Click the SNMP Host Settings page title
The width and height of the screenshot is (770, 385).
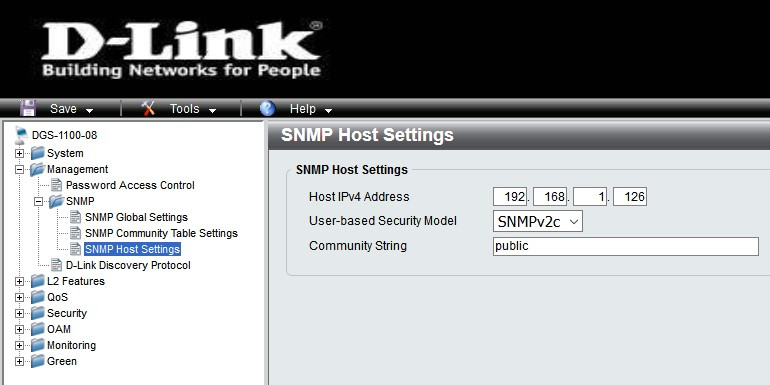point(367,135)
